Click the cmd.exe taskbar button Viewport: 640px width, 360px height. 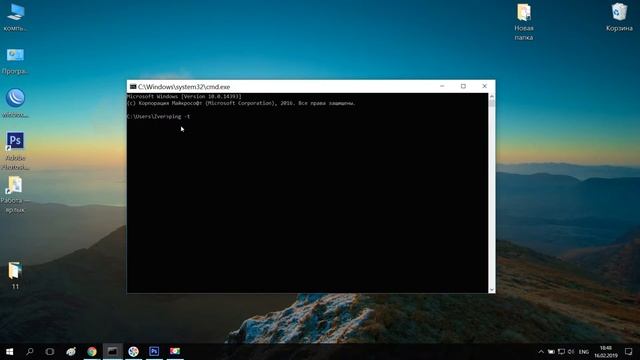[x=113, y=351]
